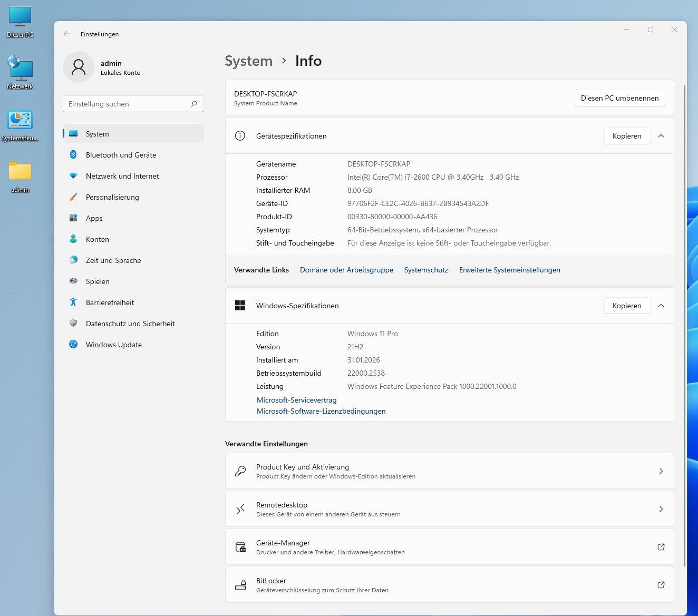The image size is (698, 616).
Task: Open Microsoft-Servicevertrag link
Action: pos(296,400)
